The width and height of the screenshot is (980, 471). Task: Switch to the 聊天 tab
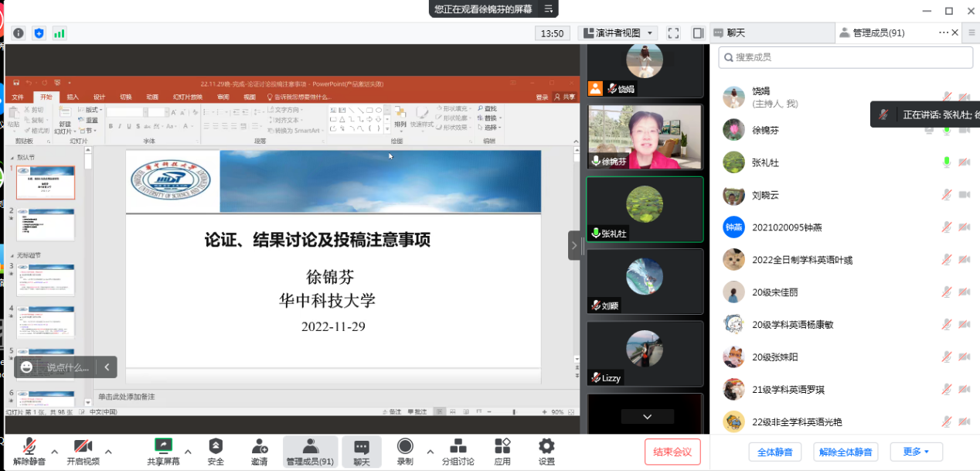pyautogui.click(x=736, y=33)
